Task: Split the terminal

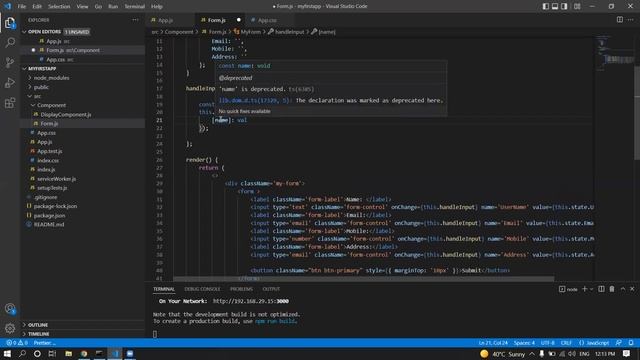Action: coord(601,289)
